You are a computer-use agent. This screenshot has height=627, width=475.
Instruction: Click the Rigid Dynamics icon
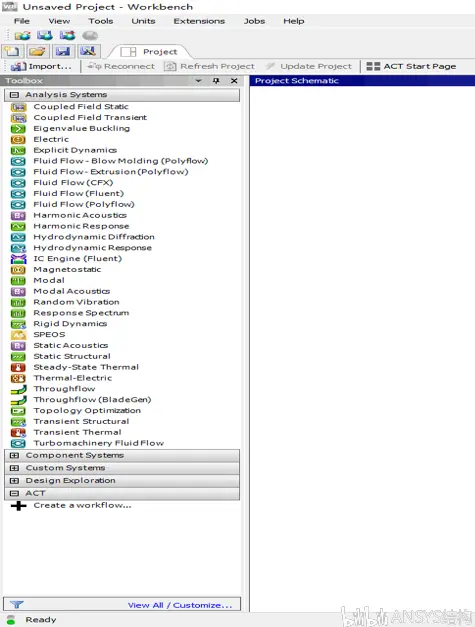click(x=18, y=324)
